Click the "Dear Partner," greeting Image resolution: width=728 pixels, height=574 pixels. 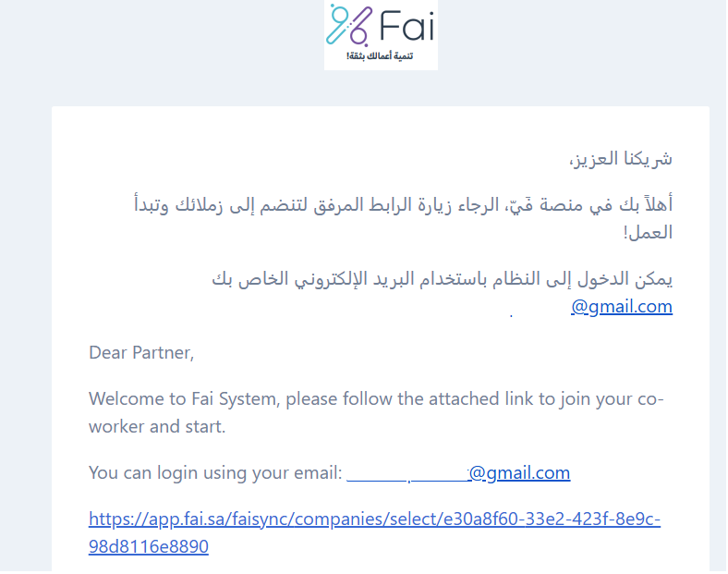[141, 353]
